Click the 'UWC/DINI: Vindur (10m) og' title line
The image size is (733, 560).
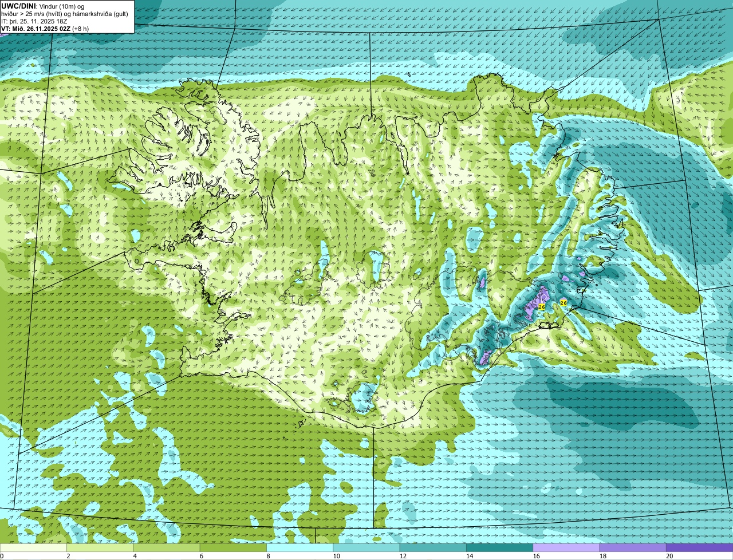(42, 6)
